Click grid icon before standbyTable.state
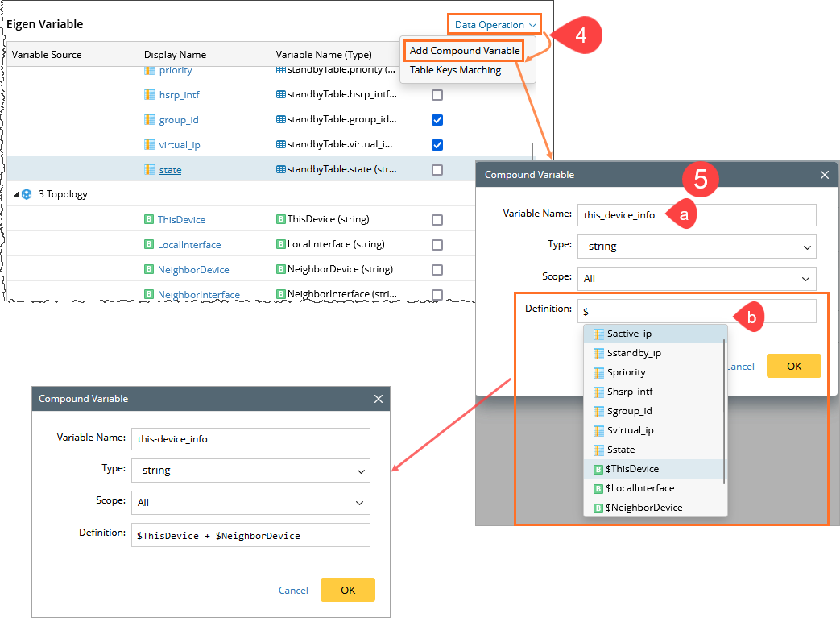This screenshot has width=840, height=618. [x=281, y=169]
